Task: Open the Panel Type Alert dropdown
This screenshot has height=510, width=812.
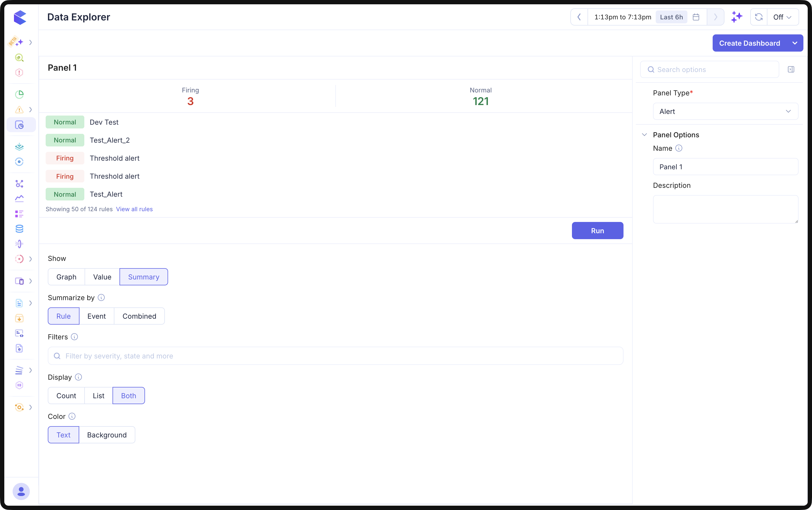Action: pos(725,111)
